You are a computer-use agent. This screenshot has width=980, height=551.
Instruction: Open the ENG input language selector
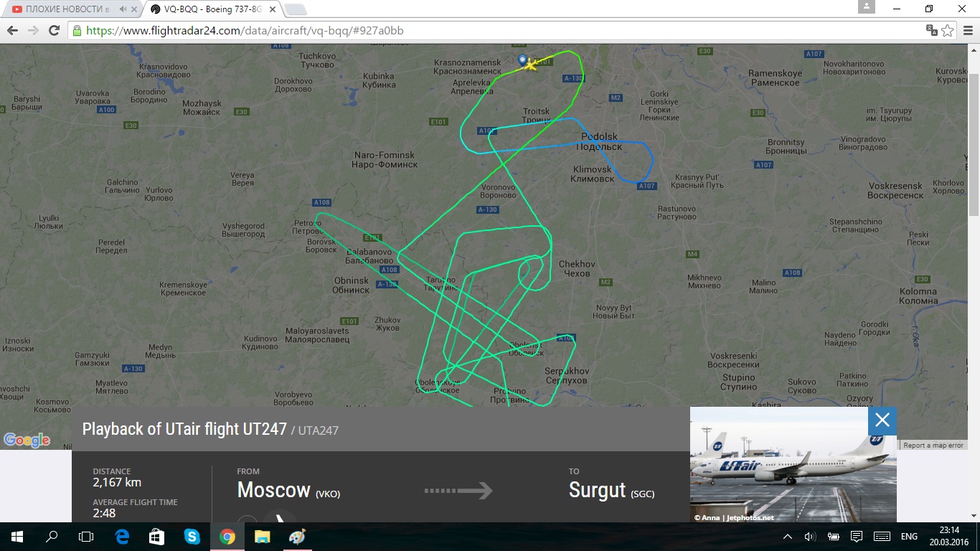coord(909,537)
